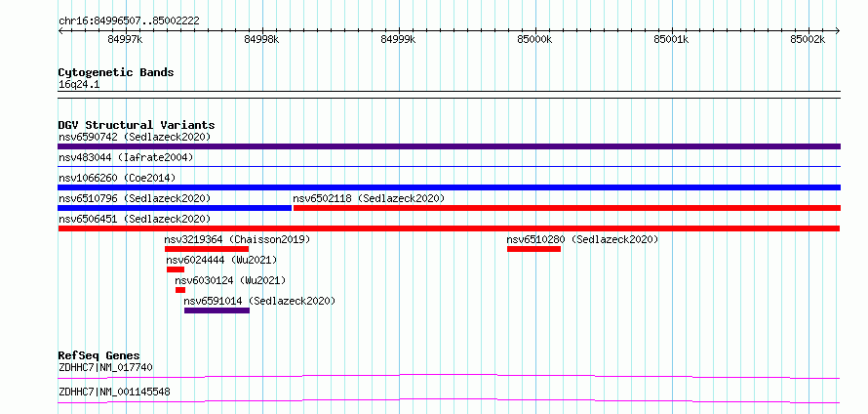Image resolution: width=868 pixels, height=414 pixels.
Task: Open the nsv6506451 (Sedlazeck2020) label
Action: pos(135,219)
